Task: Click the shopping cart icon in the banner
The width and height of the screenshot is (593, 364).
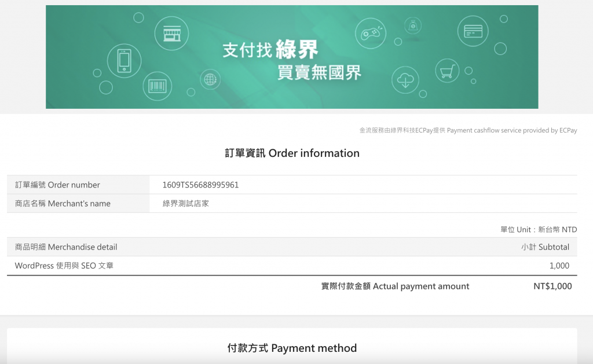Action: point(447,71)
